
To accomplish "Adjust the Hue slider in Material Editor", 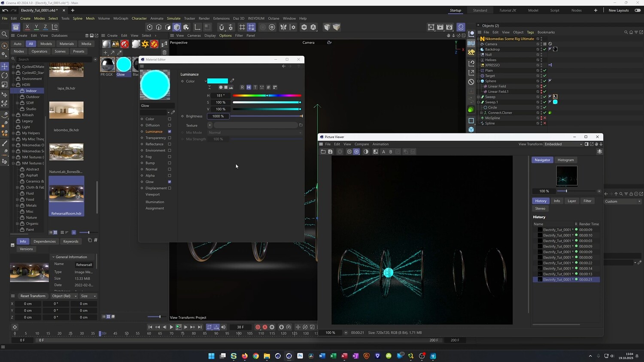I will pyautogui.click(x=267, y=96).
